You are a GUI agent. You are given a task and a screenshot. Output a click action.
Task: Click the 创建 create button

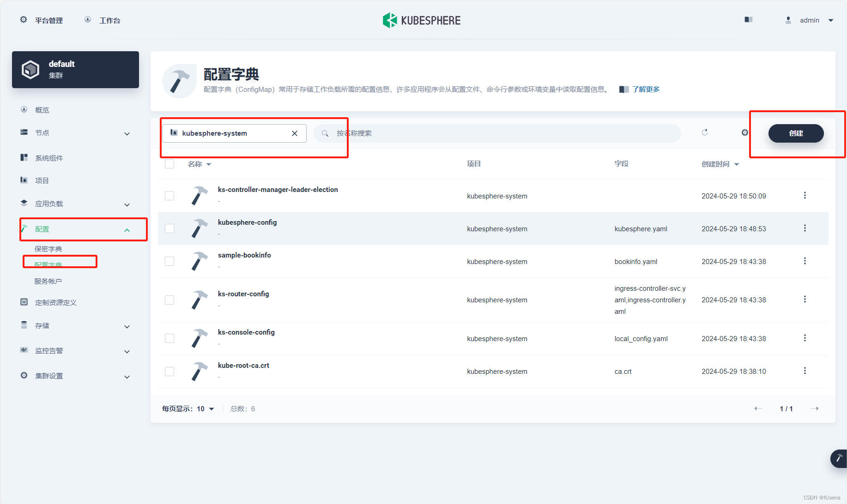tap(796, 133)
